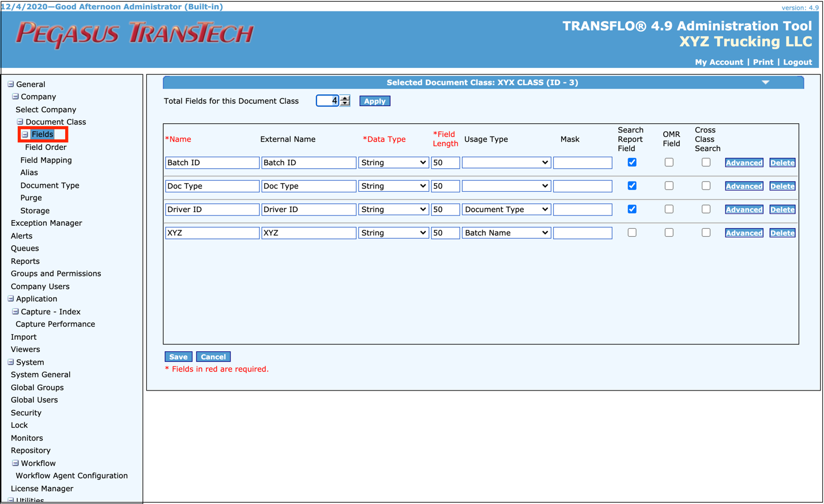
Task: Enable OMR Field for Batch ID
Action: point(669,162)
